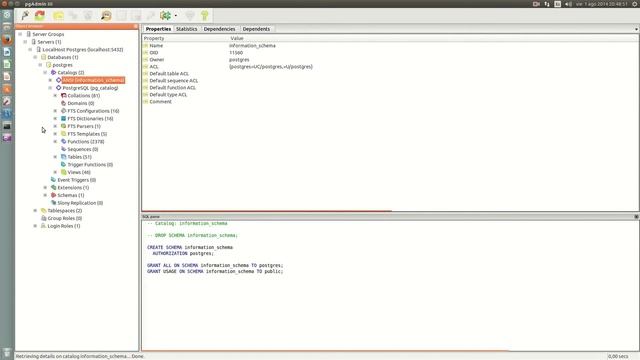Select the Owner property row
This screenshot has height=360, width=640.
point(390,60)
